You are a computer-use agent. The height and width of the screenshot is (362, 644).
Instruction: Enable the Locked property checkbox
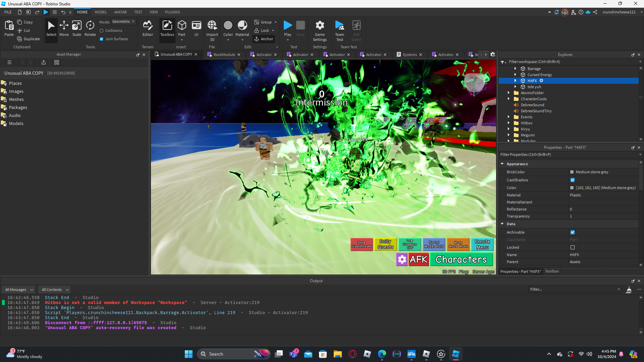573,248
